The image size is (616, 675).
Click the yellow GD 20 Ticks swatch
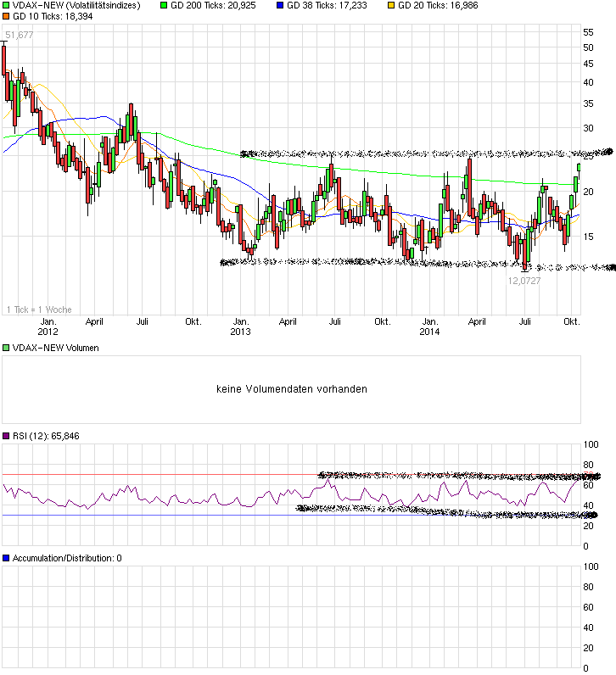pos(391,6)
